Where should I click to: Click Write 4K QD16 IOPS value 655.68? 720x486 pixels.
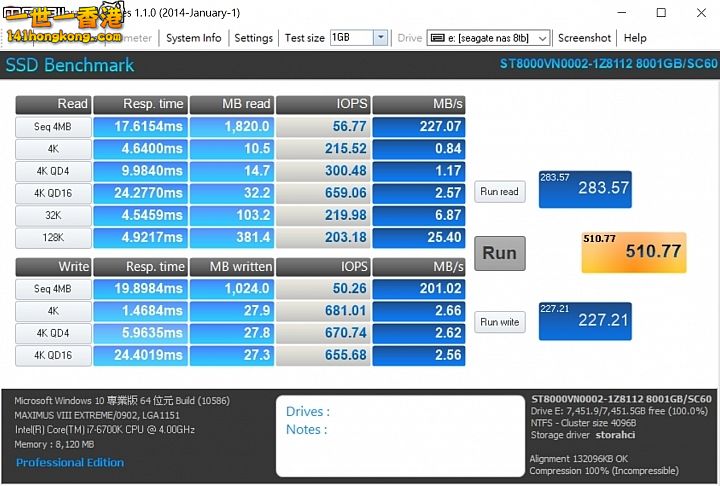[323, 355]
